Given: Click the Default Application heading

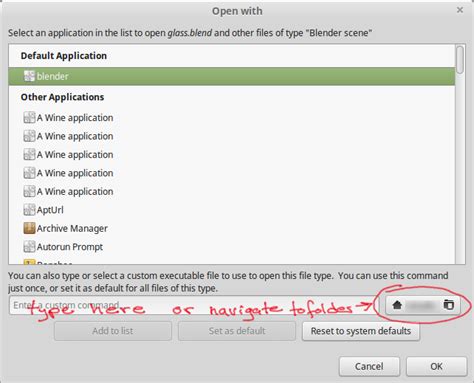Looking at the screenshot, I should 64,56.
